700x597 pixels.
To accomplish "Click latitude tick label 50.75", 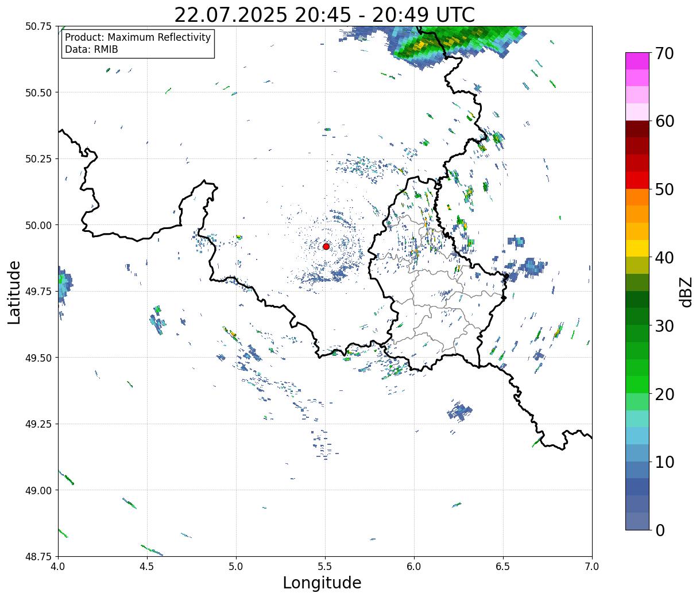I will click(38, 26).
